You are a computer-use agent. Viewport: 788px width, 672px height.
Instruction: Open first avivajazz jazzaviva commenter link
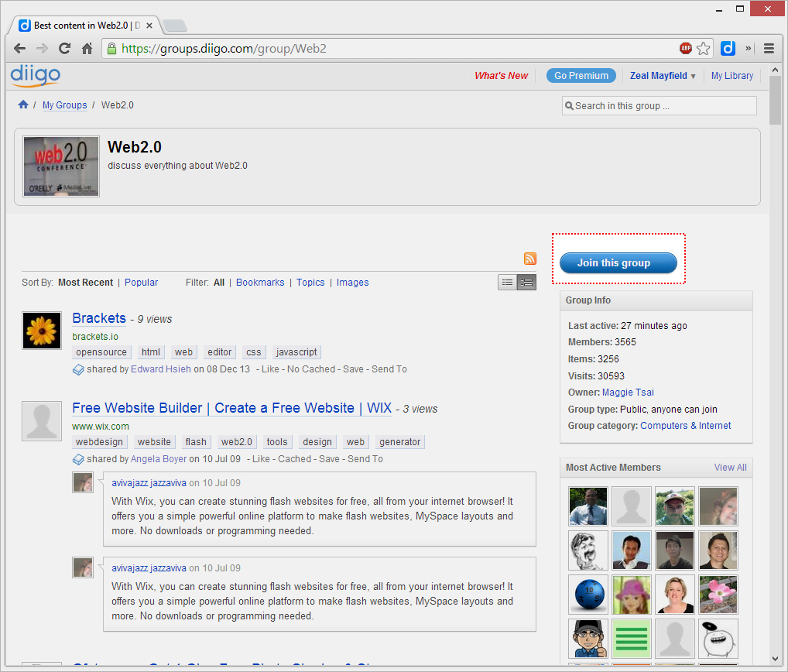click(149, 483)
